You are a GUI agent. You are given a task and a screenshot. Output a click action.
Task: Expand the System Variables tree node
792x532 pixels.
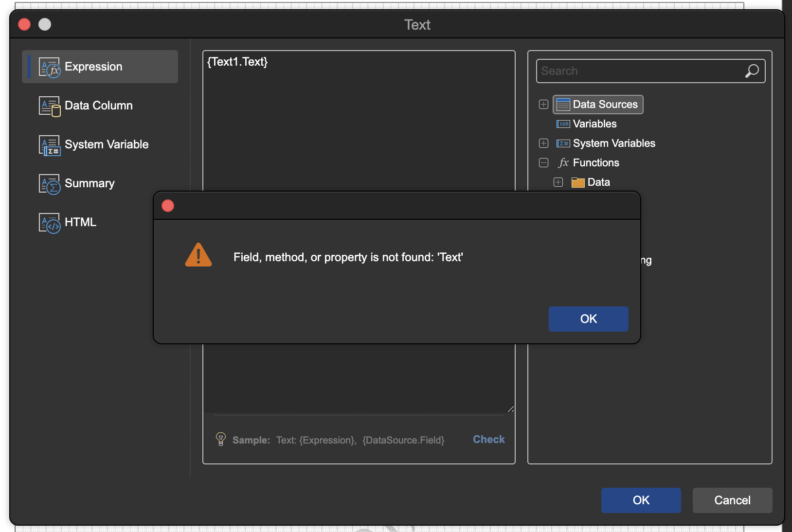[544, 143]
